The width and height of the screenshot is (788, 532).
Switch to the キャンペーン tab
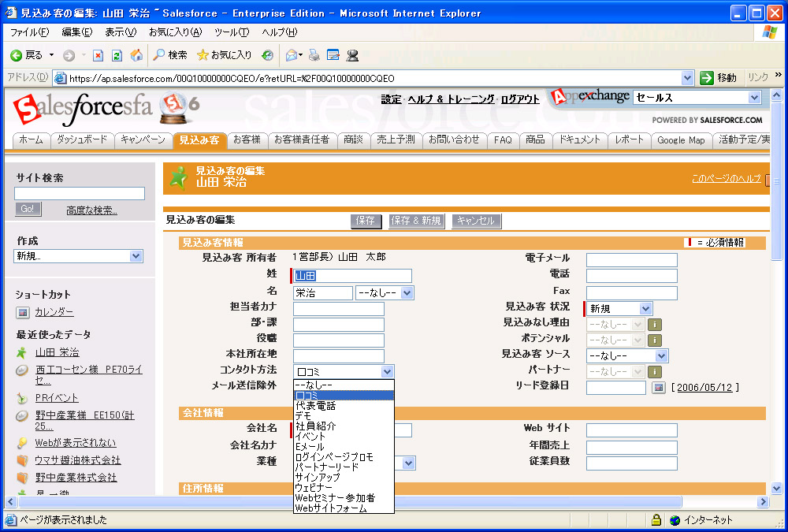pyautogui.click(x=143, y=140)
